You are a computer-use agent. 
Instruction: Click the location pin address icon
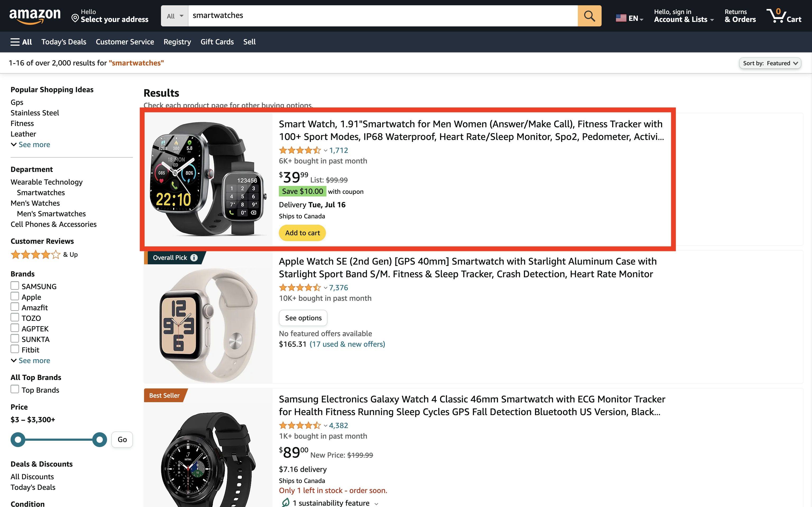click(x=75, y=18)
